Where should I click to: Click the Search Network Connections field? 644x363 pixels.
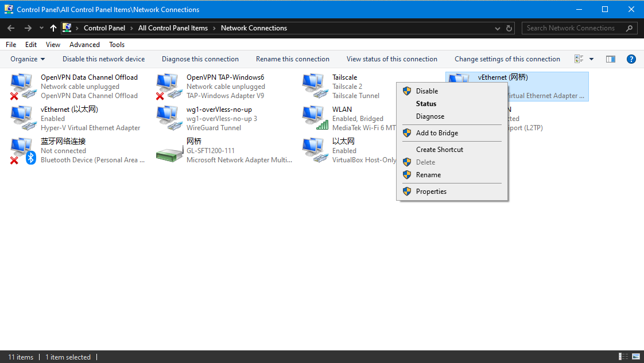pos(580,28)
